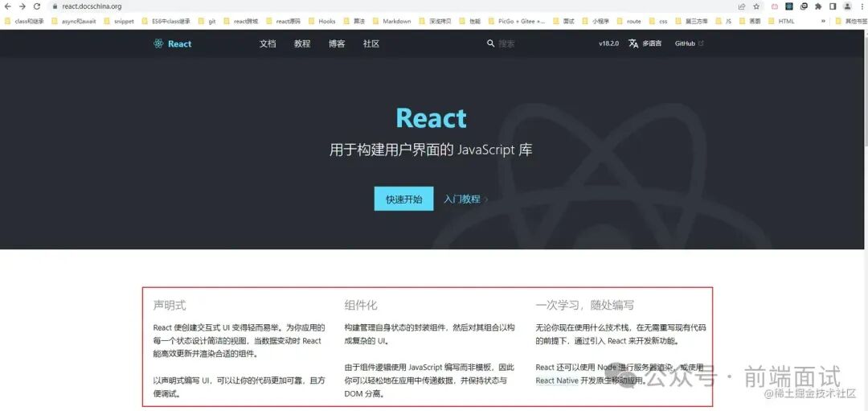The image size is (868, 411).
Task: Click the pink bilibili-style extension icon
Action: (775, 6)
